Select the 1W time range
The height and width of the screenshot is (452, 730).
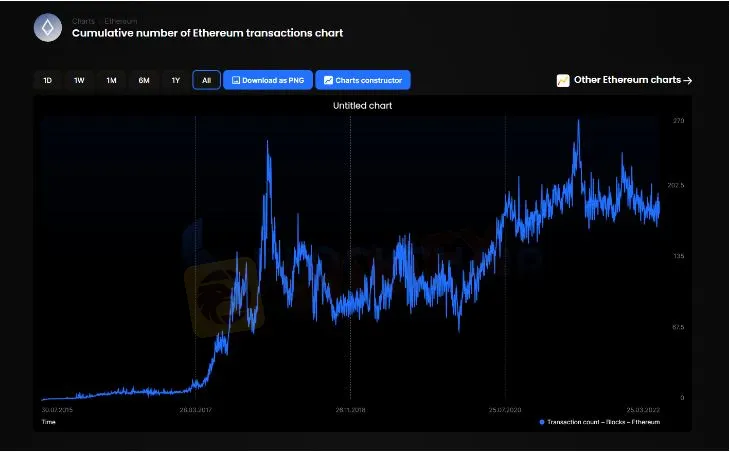(x=79, y=80)
